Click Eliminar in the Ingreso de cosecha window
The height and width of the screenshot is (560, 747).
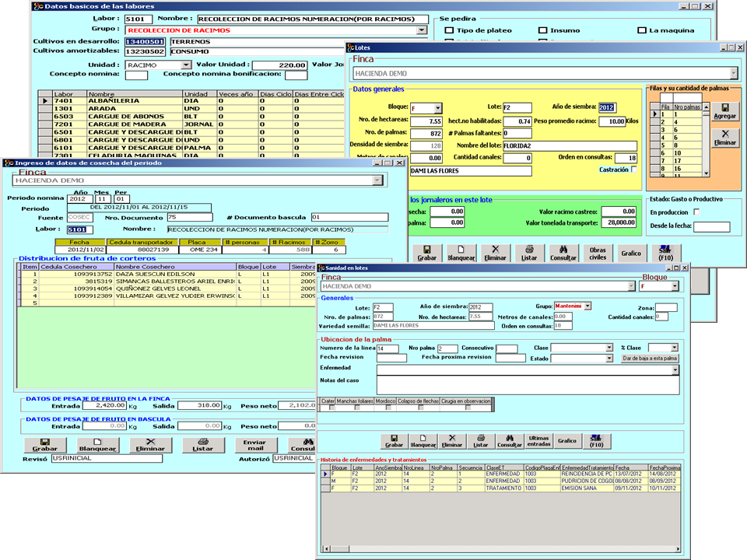pos(150,445)
